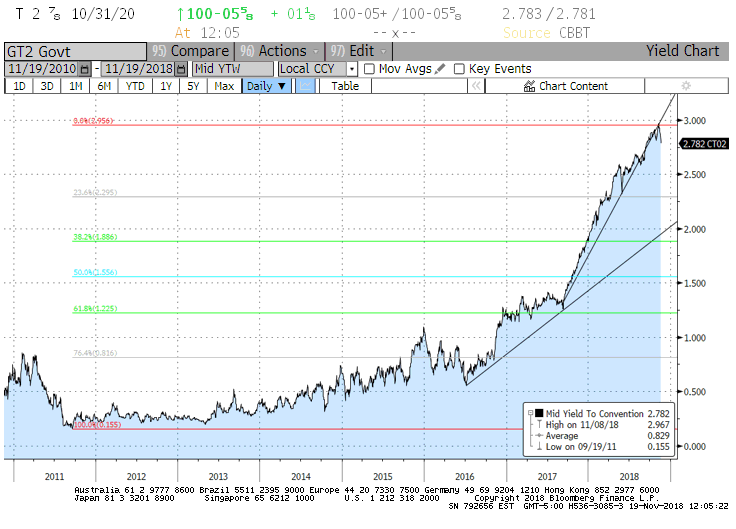This screenshot has height=529, width=736.
Task: Select the 100.0%(0.155) Fibonacci level label
Action: pos(98,425)
